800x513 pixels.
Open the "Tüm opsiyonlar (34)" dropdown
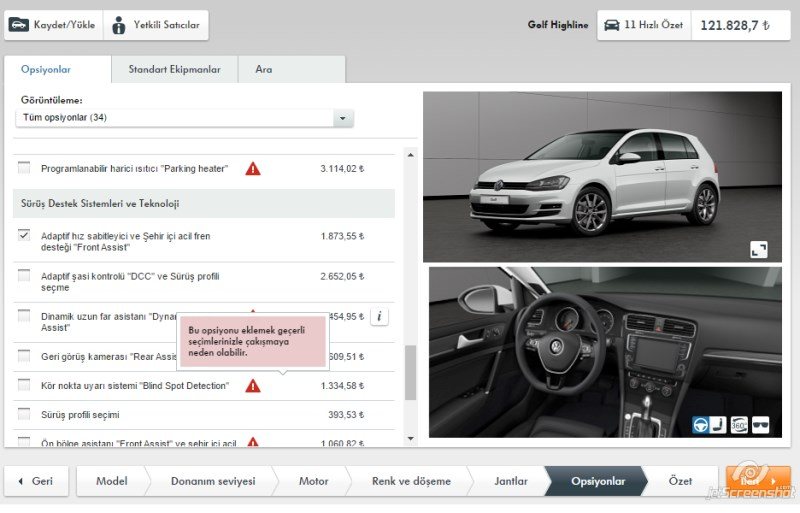pyautogui.click(x=185, y=118)
